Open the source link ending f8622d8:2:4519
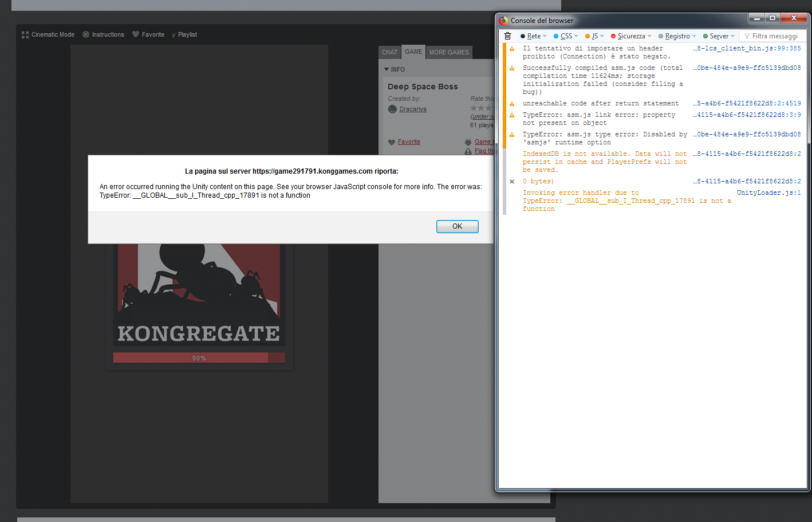812x522 pixels. pyautogui.click(x=747, y=104)
